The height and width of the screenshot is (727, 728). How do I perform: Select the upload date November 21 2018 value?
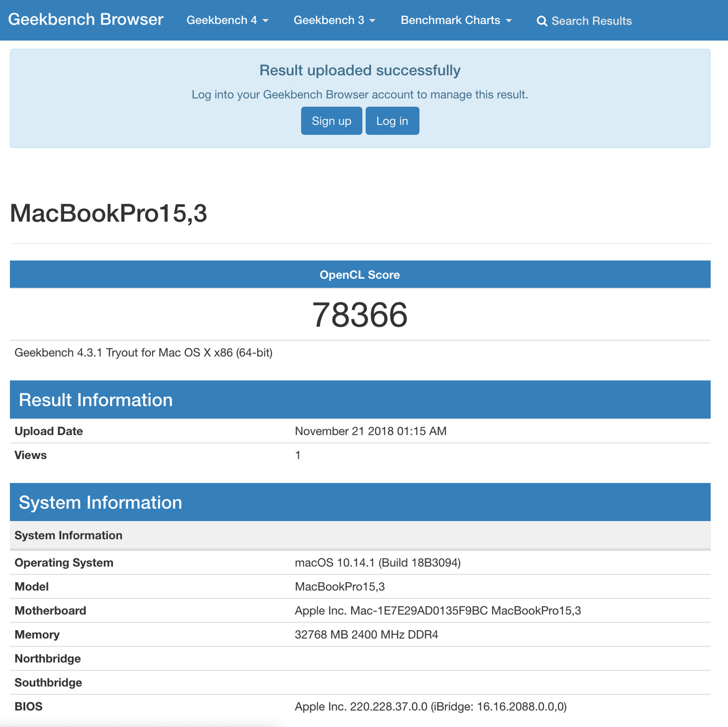(371, 431)
